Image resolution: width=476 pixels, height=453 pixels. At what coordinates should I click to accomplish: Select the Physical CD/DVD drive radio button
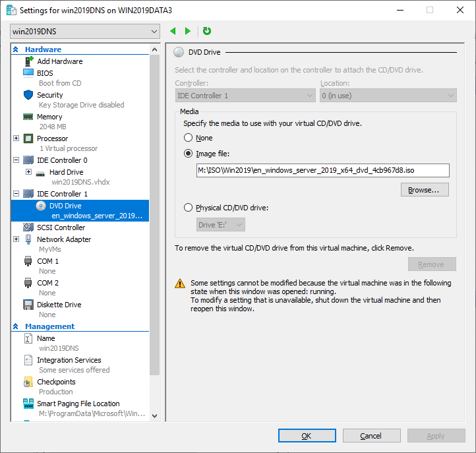coord(188,208)
